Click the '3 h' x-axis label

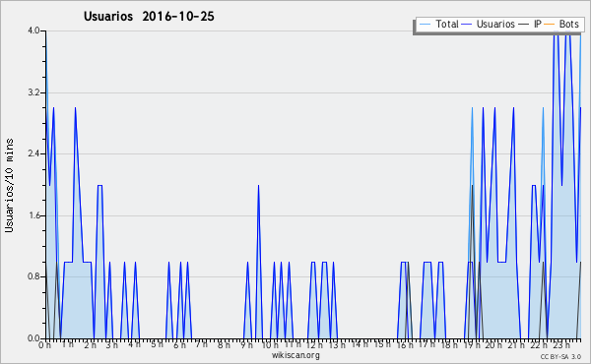tap(112, 345)
